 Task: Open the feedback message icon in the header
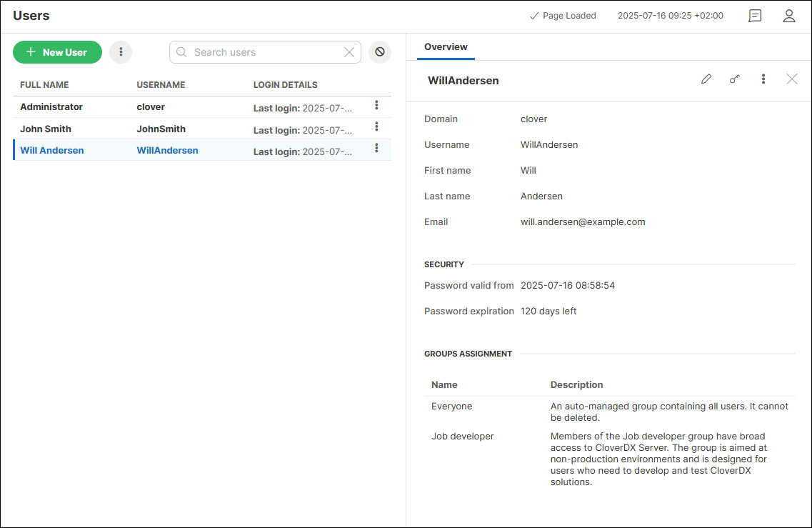[x=755, y=15]
